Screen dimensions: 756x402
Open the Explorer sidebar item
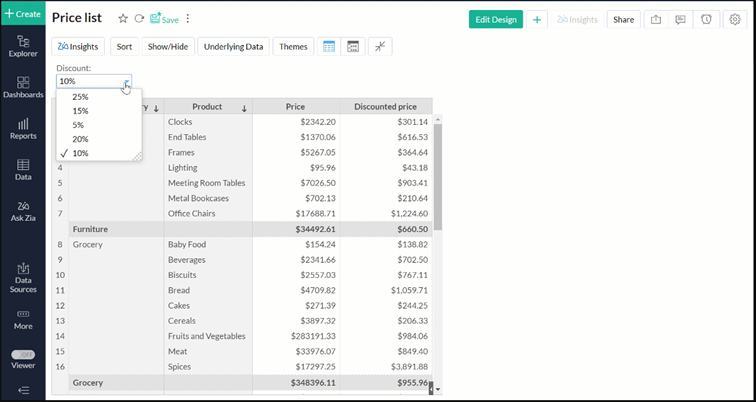tap(22, 46)
